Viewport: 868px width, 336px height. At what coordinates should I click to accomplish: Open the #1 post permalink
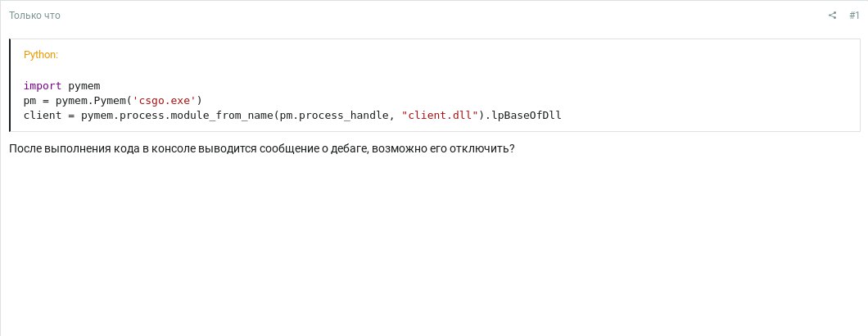click(x=854, y=16)
